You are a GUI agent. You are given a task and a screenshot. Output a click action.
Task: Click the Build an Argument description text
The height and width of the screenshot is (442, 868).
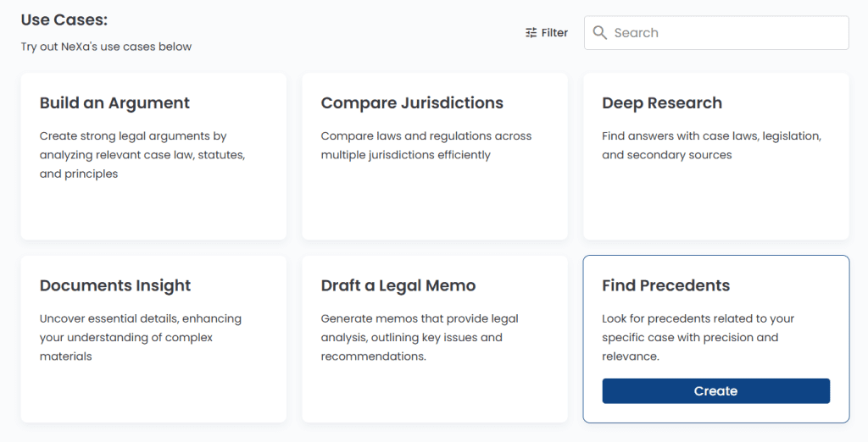click(x=142, y=155)
